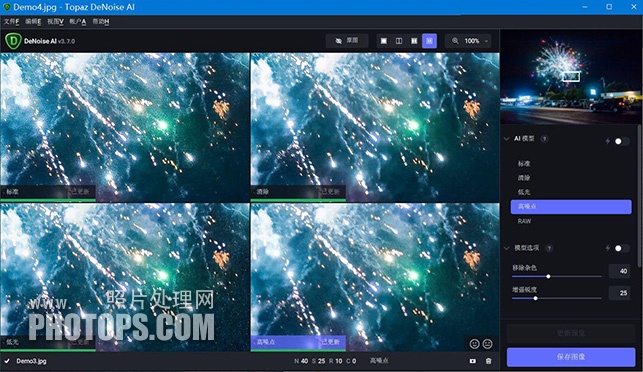Viewport: 643px width, 372px height.
Task: Open help tooltip next to AI 模型
Action: pos(544,139)
